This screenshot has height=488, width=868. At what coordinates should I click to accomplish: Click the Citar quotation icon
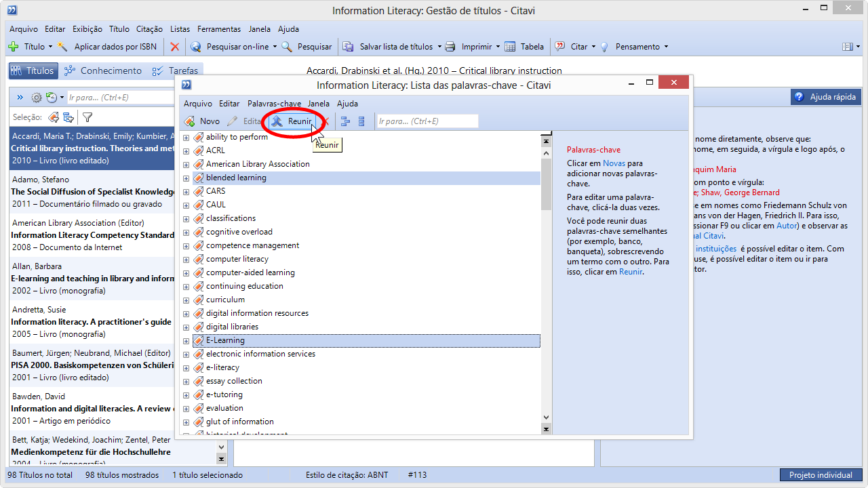560,47
